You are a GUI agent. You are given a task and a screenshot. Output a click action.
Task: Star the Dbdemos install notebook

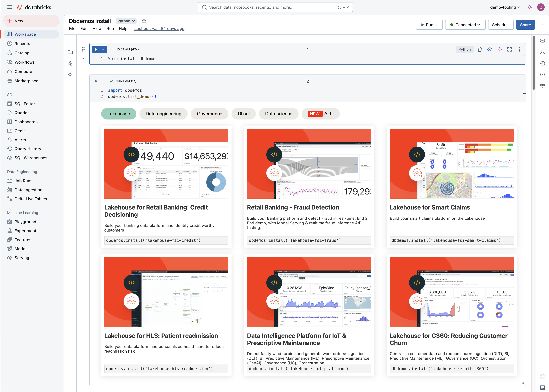(144, 21)
